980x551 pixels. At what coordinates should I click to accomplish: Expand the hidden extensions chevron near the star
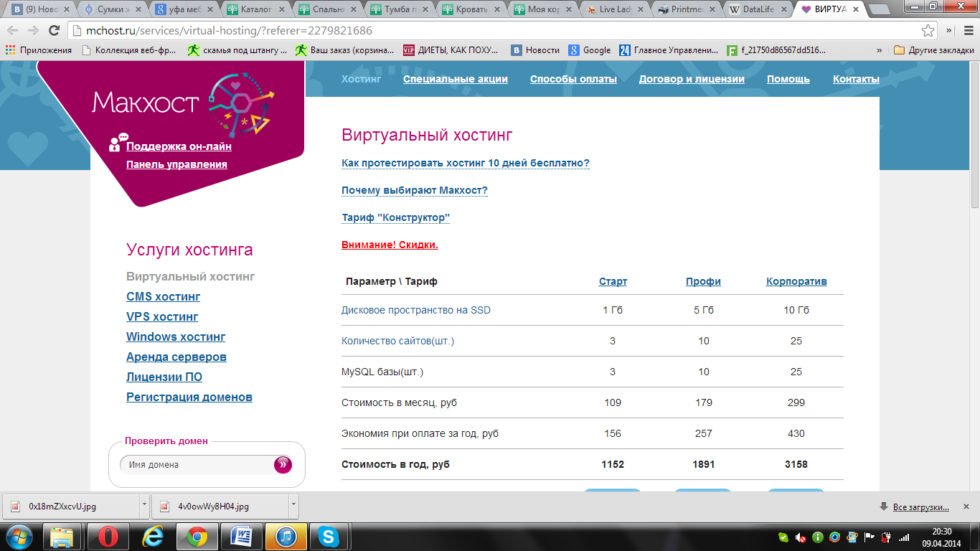(948, 31)
